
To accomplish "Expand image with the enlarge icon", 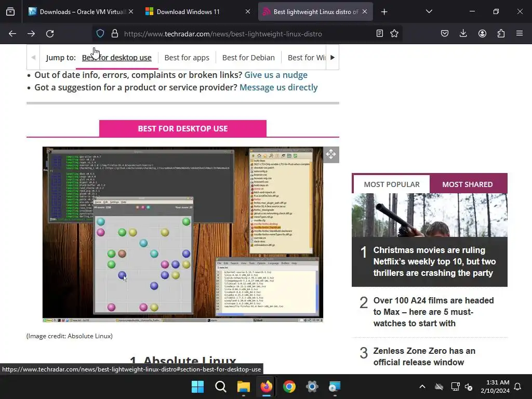I will pyautogui.click(x=331, y=154).
